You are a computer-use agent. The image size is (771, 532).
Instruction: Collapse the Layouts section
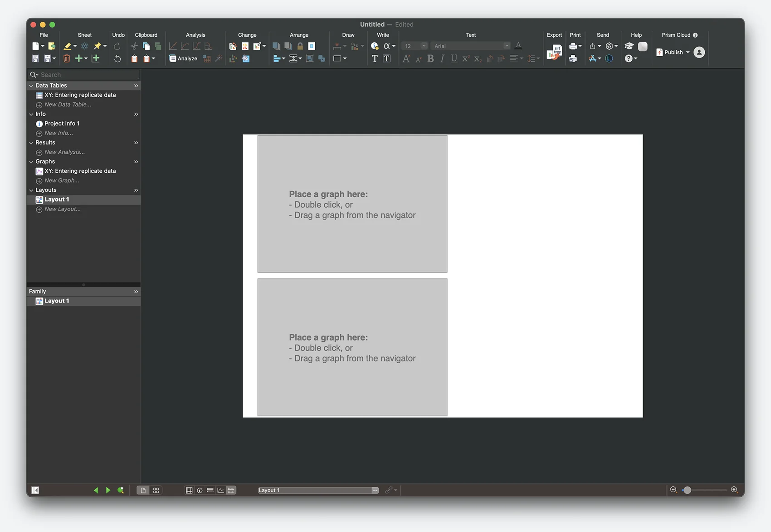coord(31,190)
